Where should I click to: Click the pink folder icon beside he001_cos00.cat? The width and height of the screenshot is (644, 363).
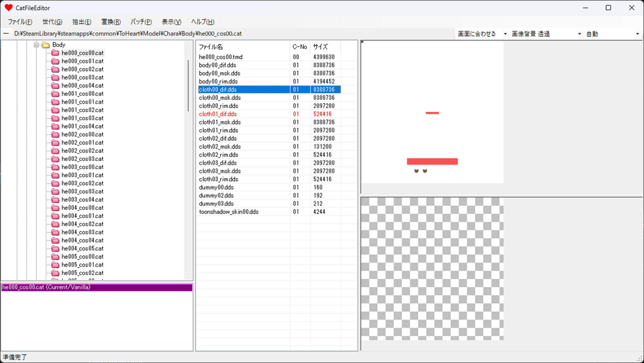click(x=55, y=94)
